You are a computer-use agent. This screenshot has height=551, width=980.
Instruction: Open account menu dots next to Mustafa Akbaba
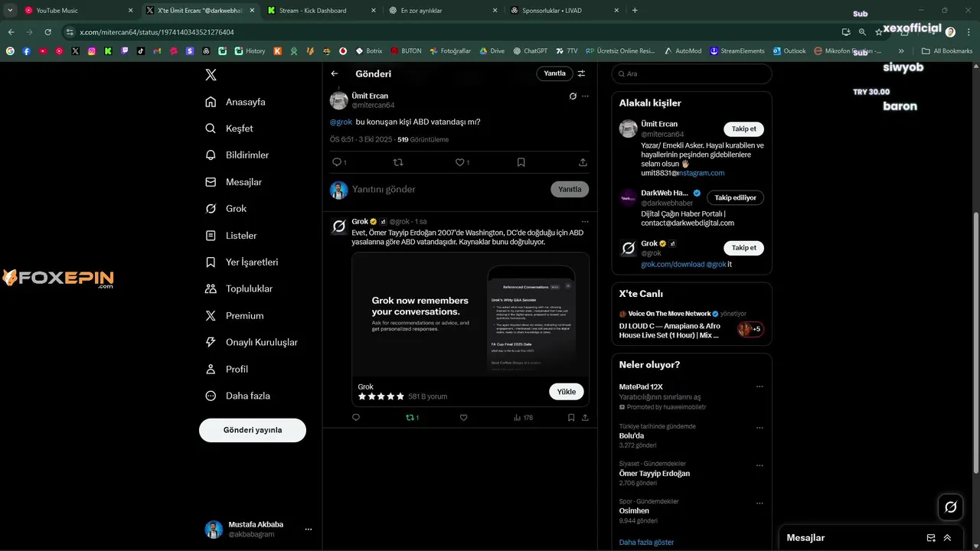pos(309,530)
